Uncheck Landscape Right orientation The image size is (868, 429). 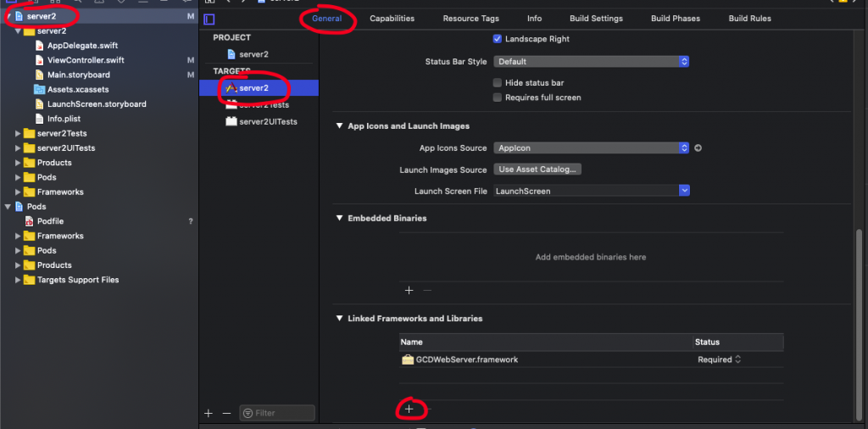pyautogui.click(x=497, y=39)
